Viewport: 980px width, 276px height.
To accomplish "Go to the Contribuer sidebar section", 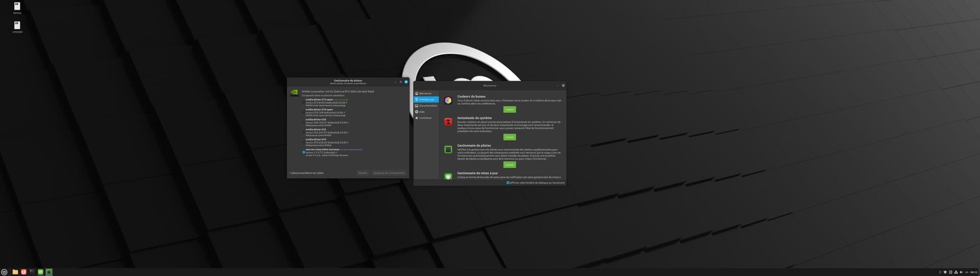I will [x=425, y=118].
